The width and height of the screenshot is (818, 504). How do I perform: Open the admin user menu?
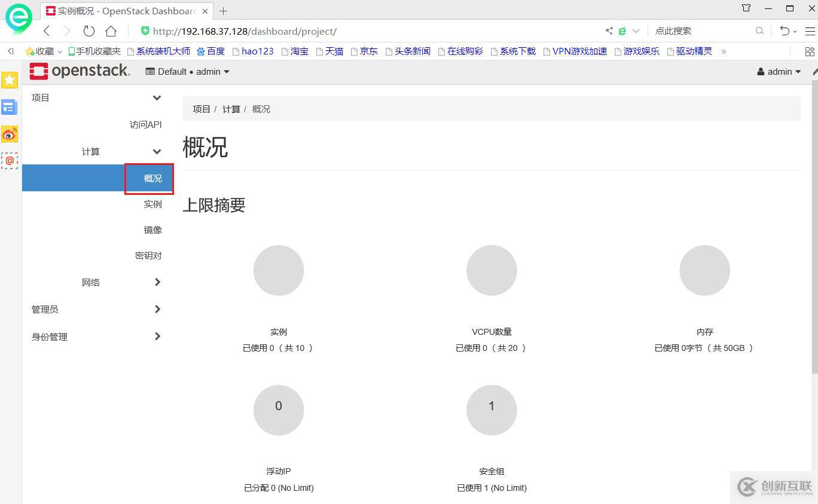pos(779,72)
